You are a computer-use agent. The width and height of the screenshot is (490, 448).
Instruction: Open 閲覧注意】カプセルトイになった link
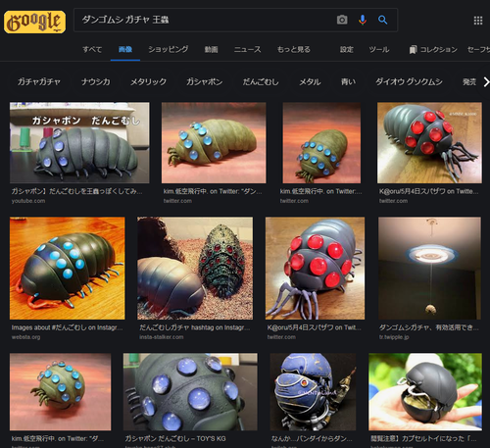423,438
